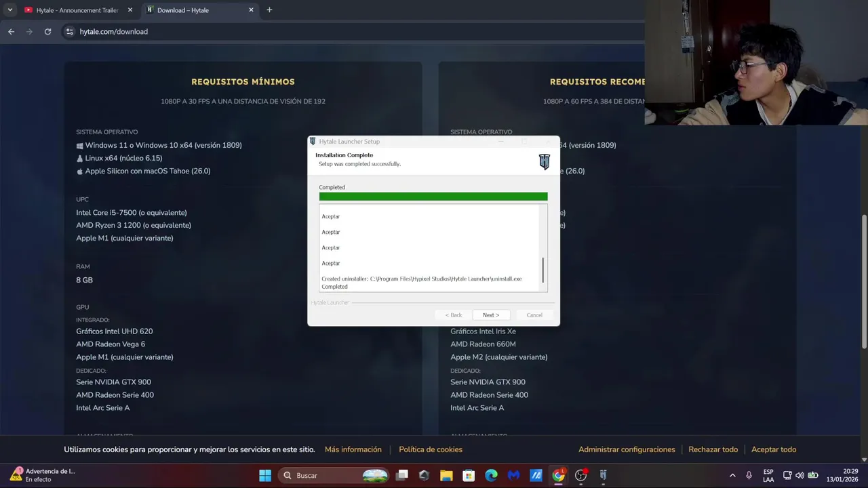Open the Hytale Launcher Setup taskbar icon
The height and width of the screenshot is (488, 868).
coord(603,475)
